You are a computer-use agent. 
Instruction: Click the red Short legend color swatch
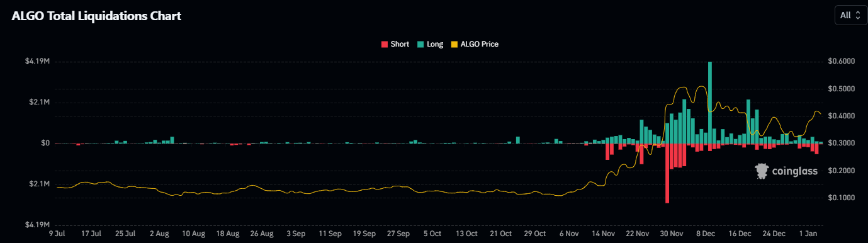[x=384, y=44]
